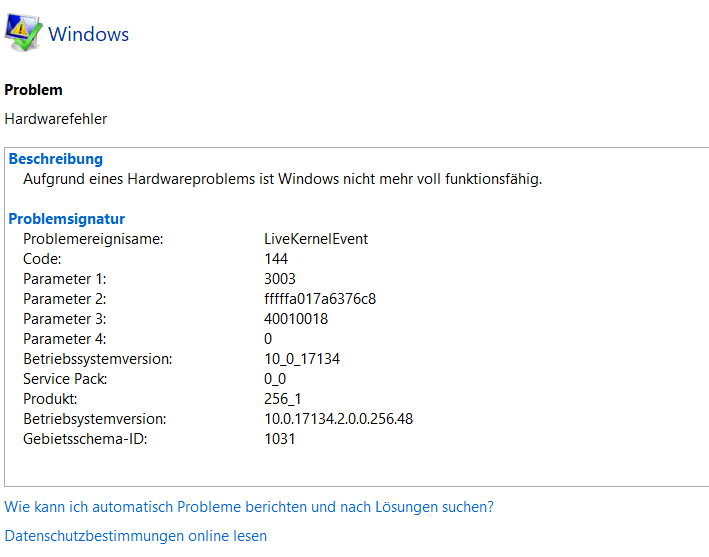Select the code value '144'
This screenshot has height=557, width=709.
pyautogui.click(x=276, y=259)
